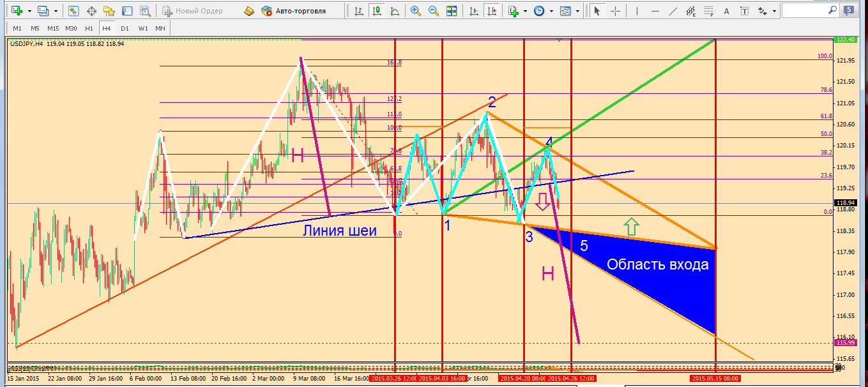Switch to the M5 timeframe

click(x=34, y=29)
